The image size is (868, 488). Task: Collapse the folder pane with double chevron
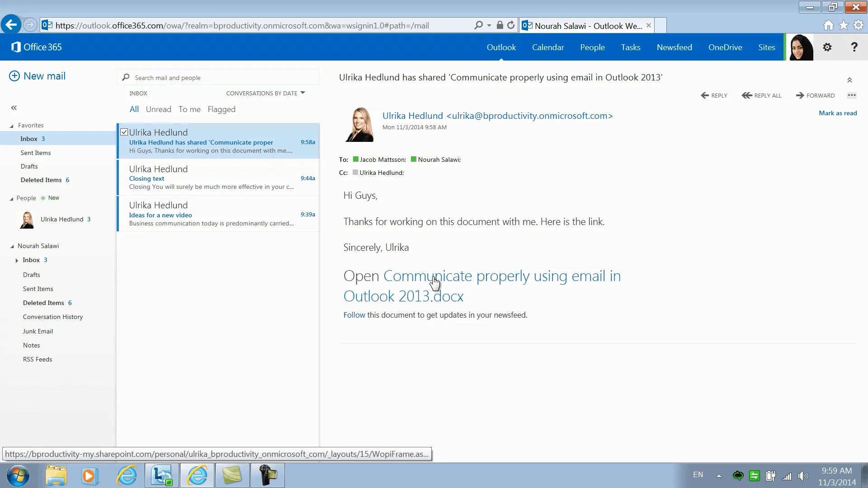(14, 108)
